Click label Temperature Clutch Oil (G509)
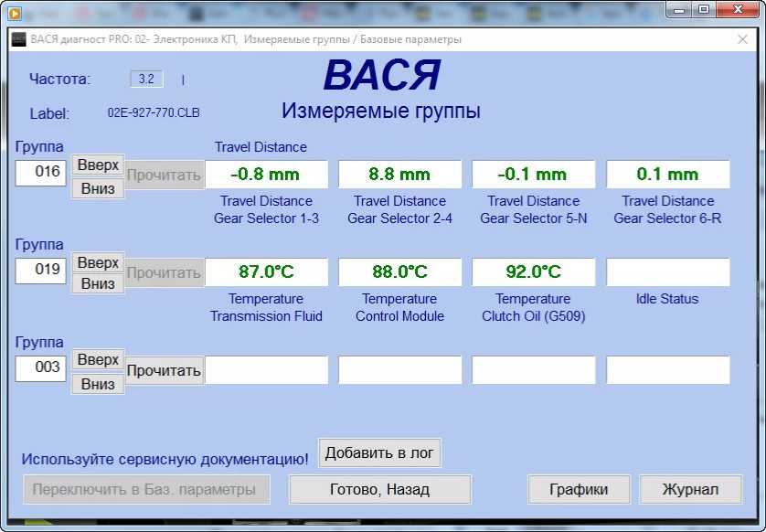This screenshot has width=766, height=532. pyautogui.click(x=534, y=307)
